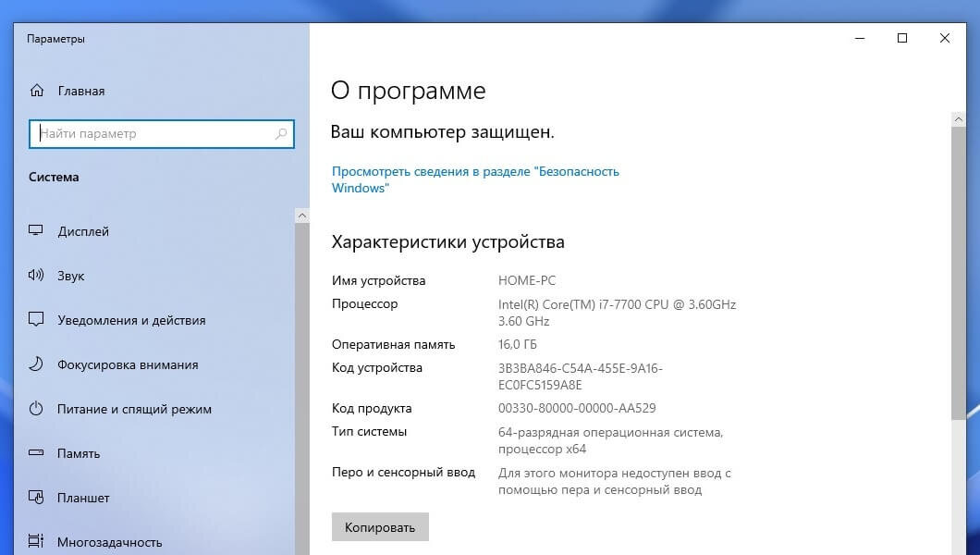Viewport: 980px width, 555px height.
Task: Click the main pane scrollbar up arrow
Action: tap(958, 118)
